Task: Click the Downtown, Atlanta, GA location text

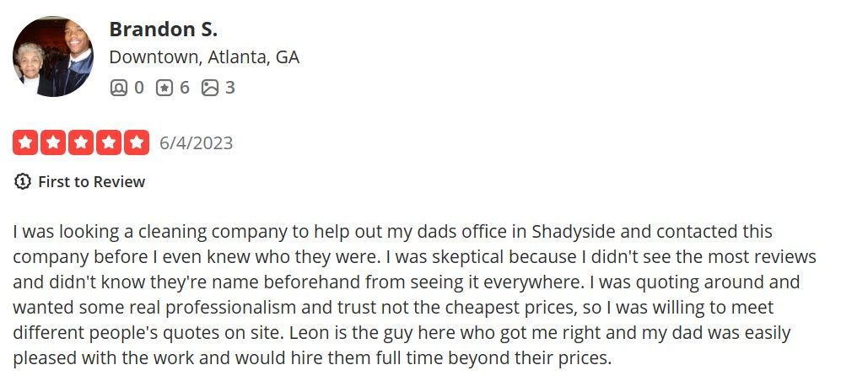Action: pyautogui.click(x=204, y=57)
